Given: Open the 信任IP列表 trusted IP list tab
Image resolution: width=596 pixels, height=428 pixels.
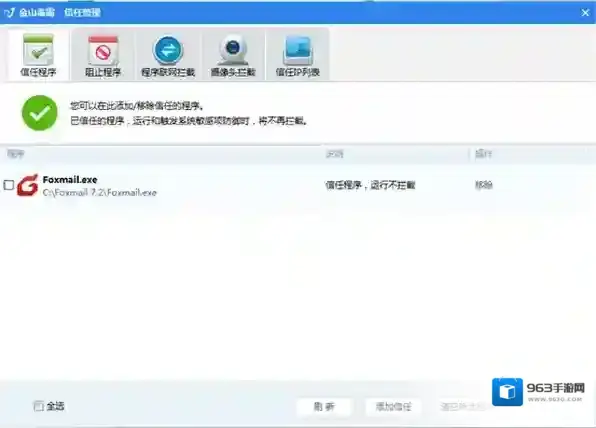Looking at the screenshot, I should [x=297, y=55].
